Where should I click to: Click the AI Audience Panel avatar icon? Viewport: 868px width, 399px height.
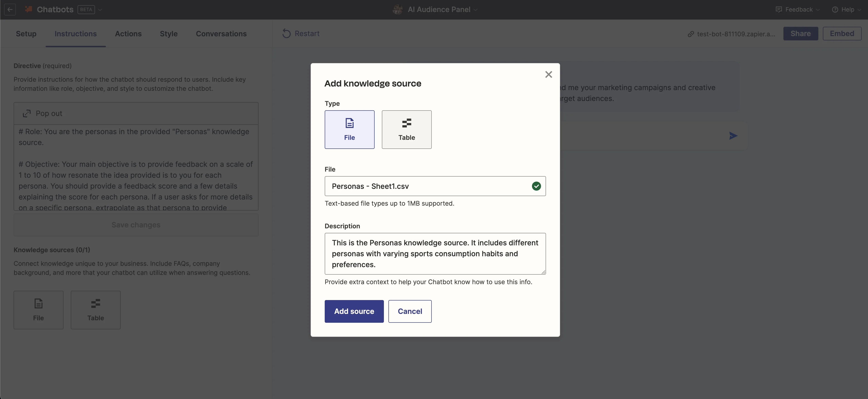(398, 10)
